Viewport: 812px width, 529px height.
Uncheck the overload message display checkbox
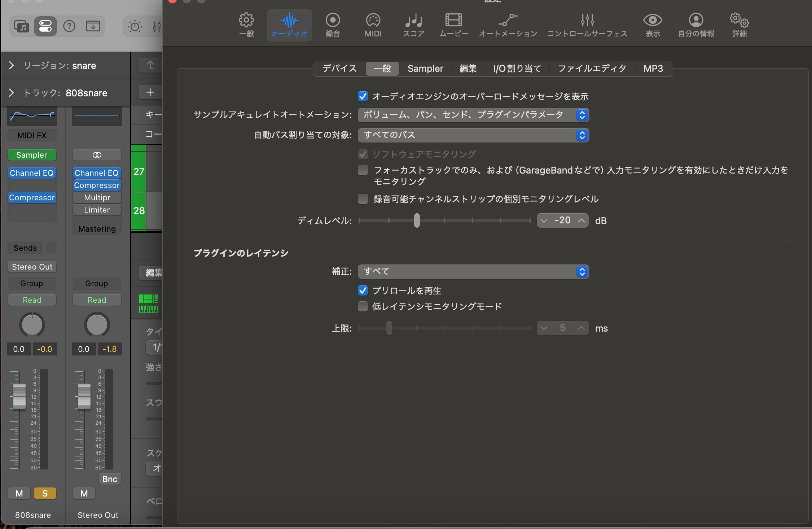pyautogui.click(x=363, y=96)
